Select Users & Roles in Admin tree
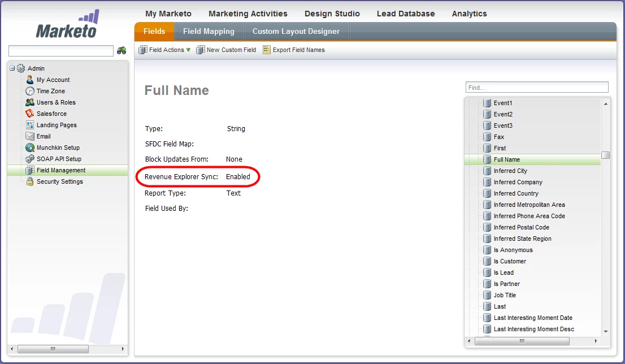Screen dimensions: 625x364 56,102
